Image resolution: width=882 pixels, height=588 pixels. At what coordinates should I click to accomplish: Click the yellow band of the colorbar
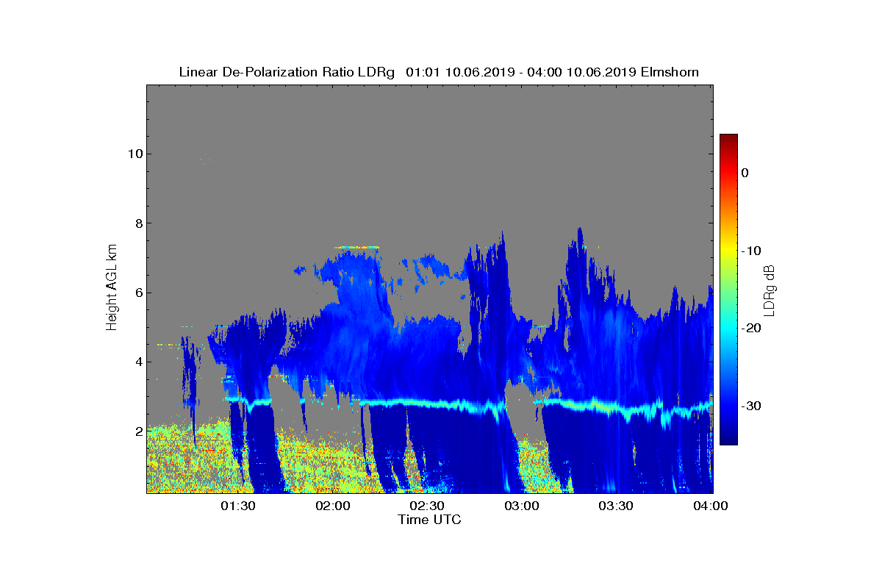[x=728, y=251]
